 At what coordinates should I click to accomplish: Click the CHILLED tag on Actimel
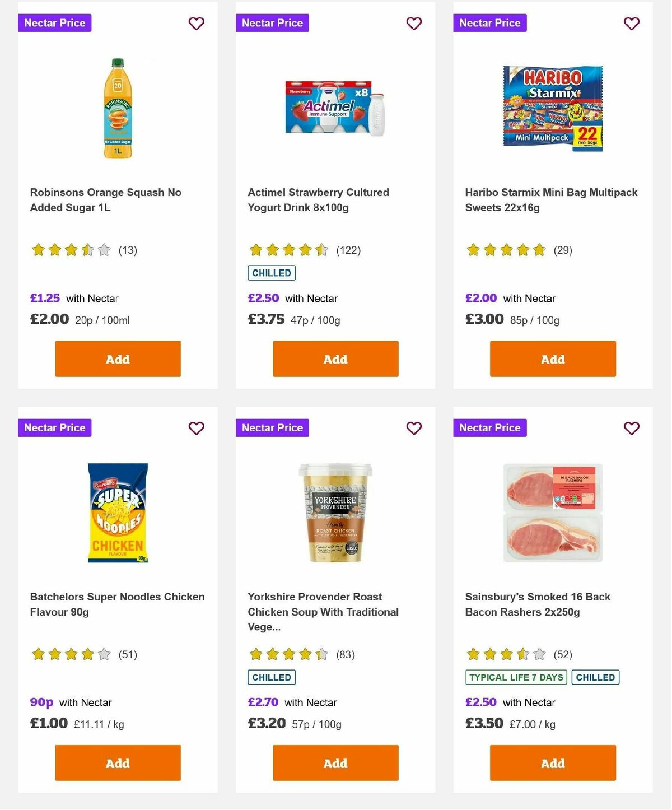[x=272, y=273]
